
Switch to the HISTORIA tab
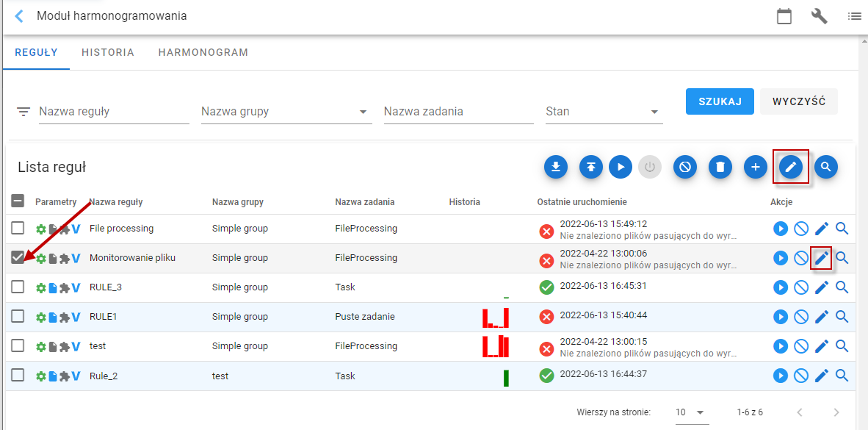pyautogui.click(x=108, y=53)
